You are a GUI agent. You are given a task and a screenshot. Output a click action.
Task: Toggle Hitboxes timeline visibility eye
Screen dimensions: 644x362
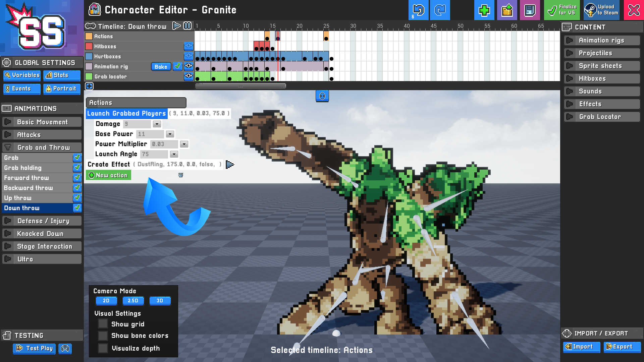tap(189, 46)
